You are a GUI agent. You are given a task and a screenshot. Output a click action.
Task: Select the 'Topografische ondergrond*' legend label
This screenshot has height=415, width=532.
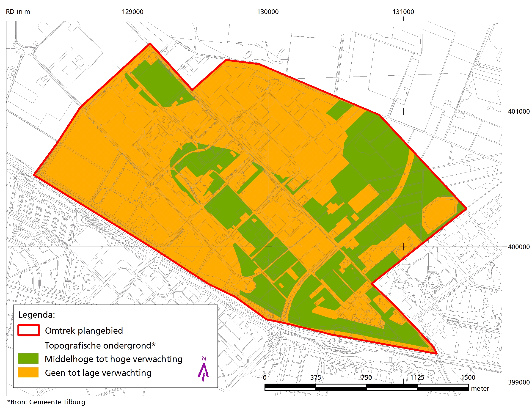click(100, 346)
